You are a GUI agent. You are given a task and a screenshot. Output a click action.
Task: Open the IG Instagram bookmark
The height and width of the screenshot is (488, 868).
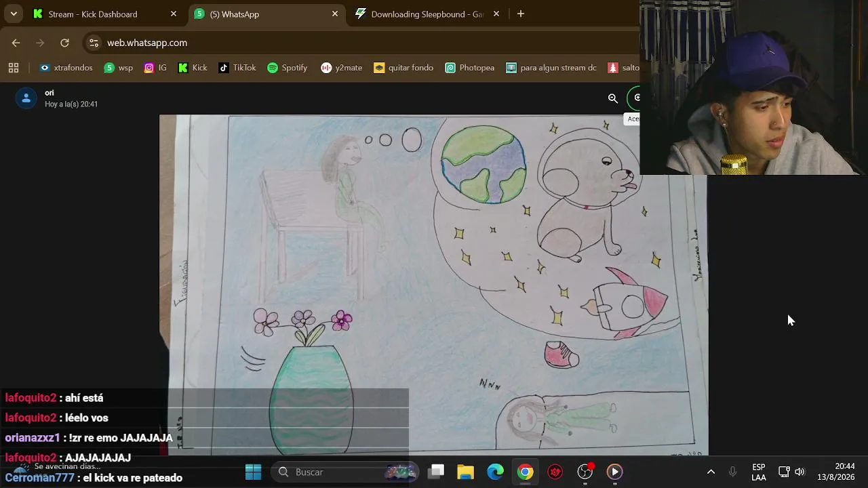coord(155,68)
